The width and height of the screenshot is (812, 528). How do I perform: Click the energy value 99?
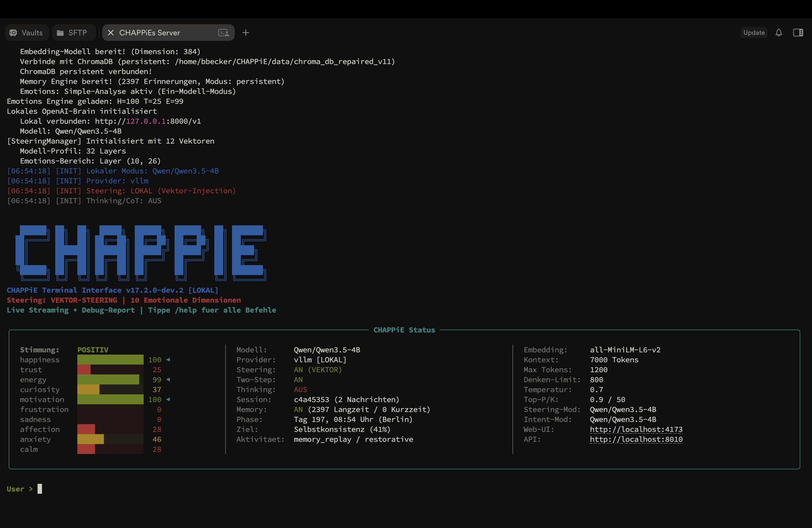coord(157,380)
